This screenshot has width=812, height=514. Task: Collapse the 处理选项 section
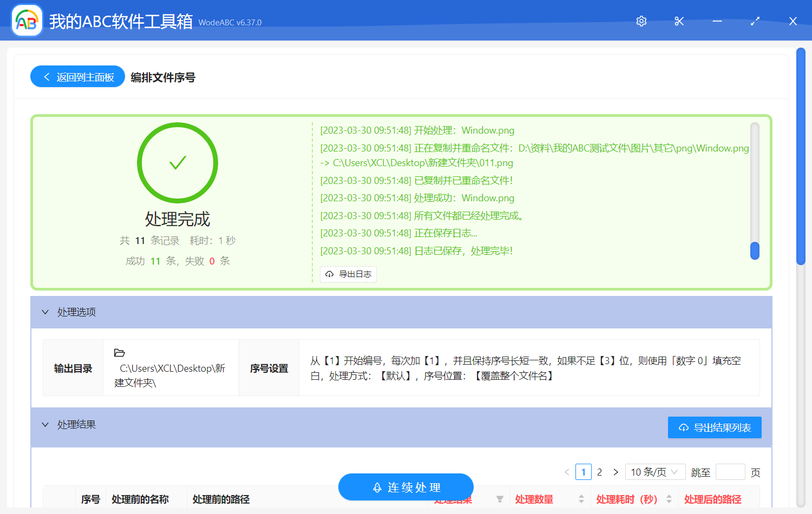coord(45,312)
